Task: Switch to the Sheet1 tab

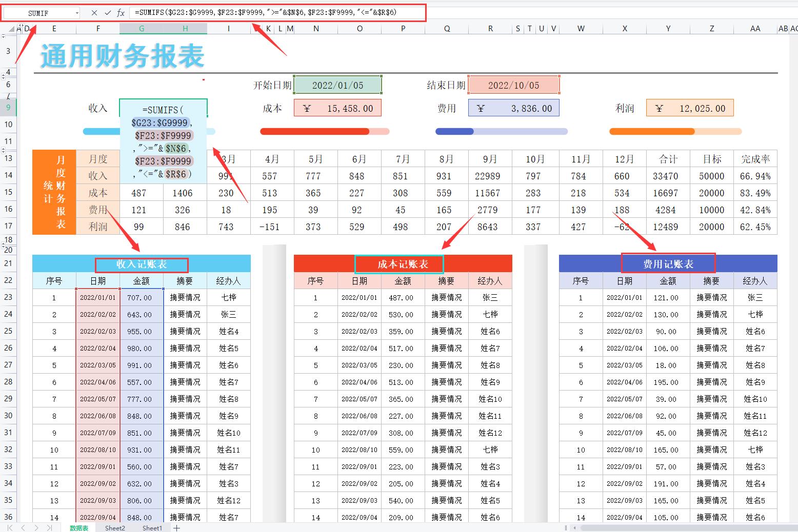Action: click(x=152, y=528)
